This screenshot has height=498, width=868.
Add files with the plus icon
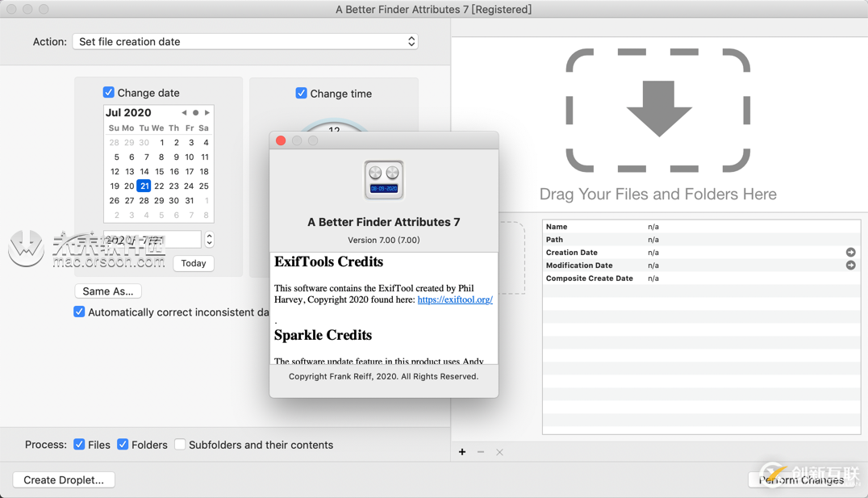point(462,452)
